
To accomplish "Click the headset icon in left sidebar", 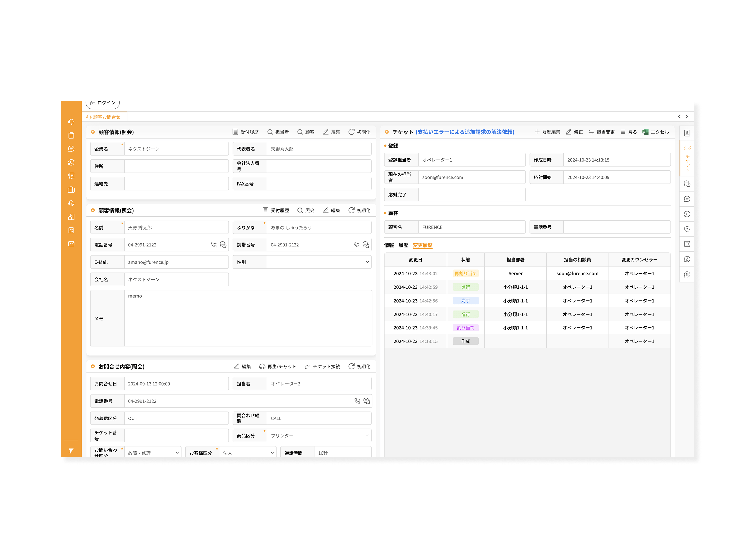I will click(71, 122).
